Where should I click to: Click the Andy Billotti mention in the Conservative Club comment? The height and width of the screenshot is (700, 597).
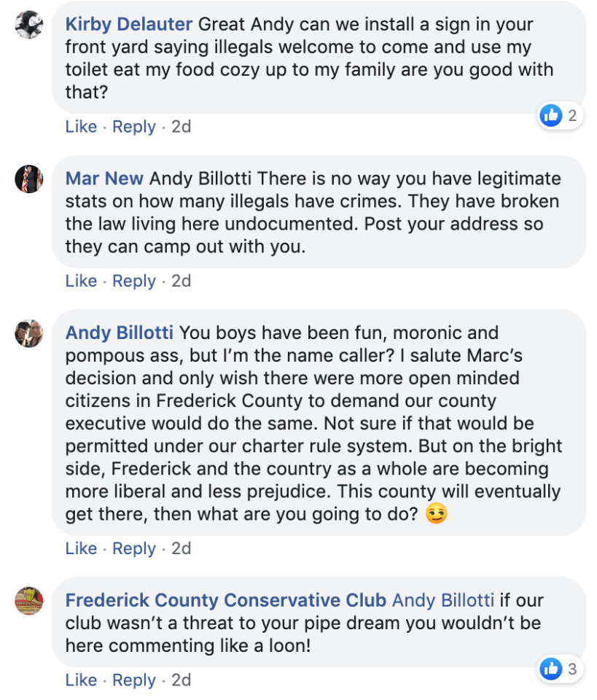pos(442,601)
